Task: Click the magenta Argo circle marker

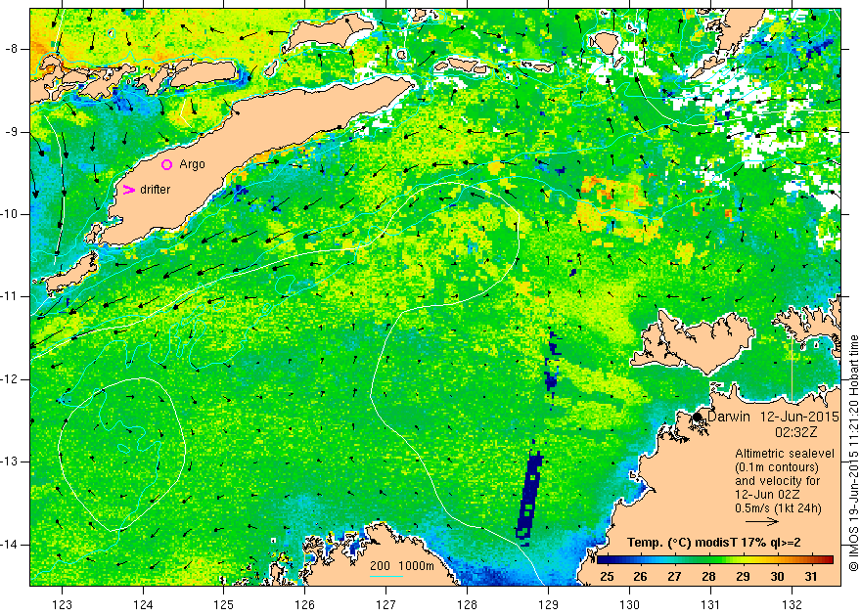Action: pos(167,164)
